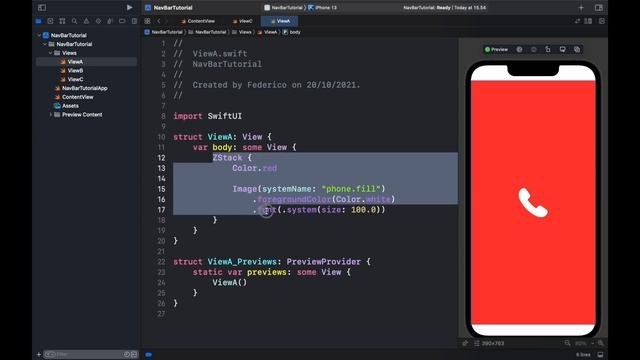Open the Test navigator diamond icon
The height and width of the screenshot is (360, 640).
[98, 21]
